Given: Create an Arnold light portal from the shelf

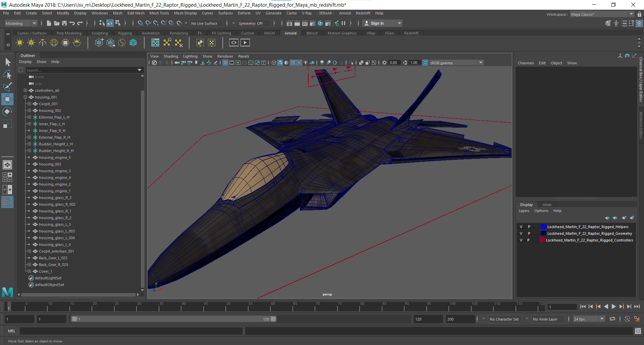Looking at the screenshot, I should [x=65, y=43].
